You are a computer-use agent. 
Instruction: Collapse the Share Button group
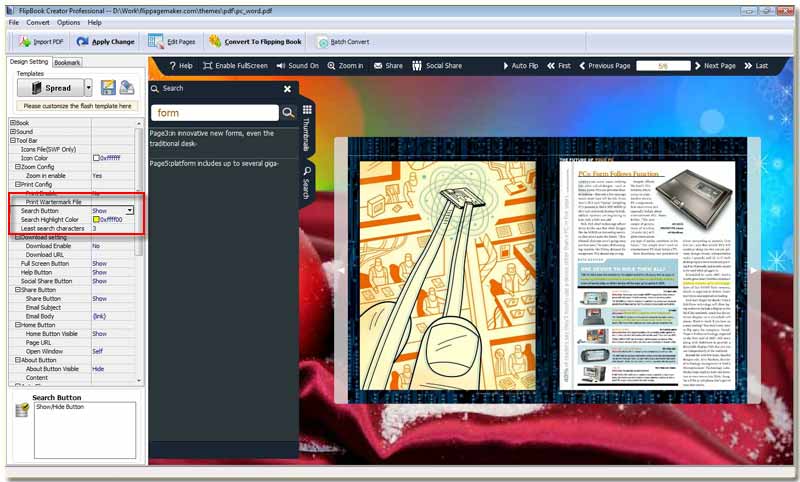click(17, 290)
